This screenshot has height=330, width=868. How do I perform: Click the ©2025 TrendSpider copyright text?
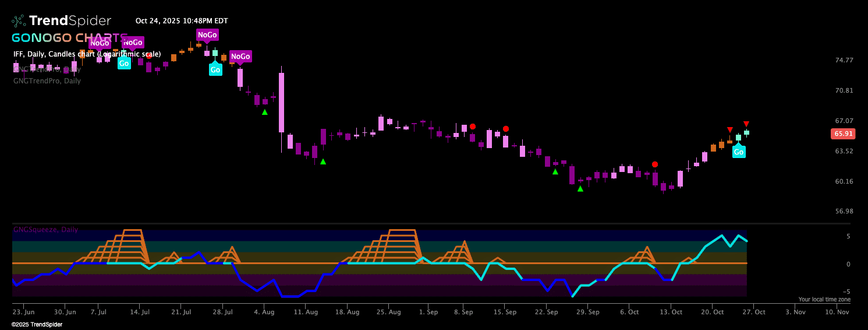(x=37, y=324)
